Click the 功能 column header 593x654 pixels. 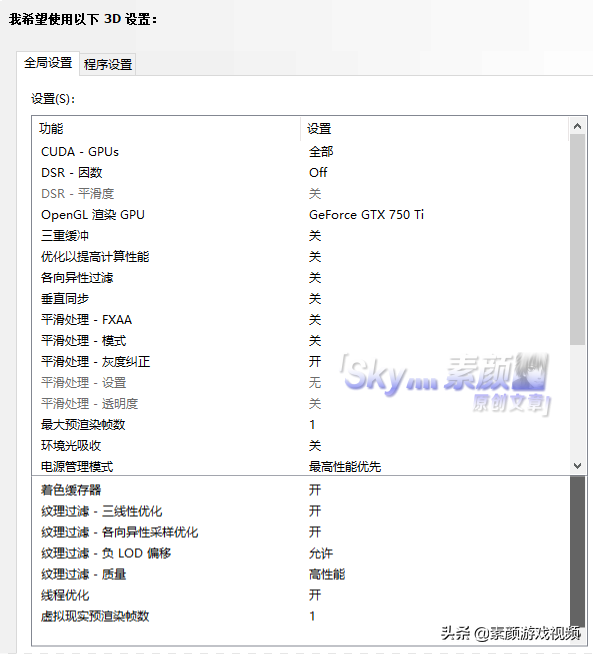click(x=166, y=129)
